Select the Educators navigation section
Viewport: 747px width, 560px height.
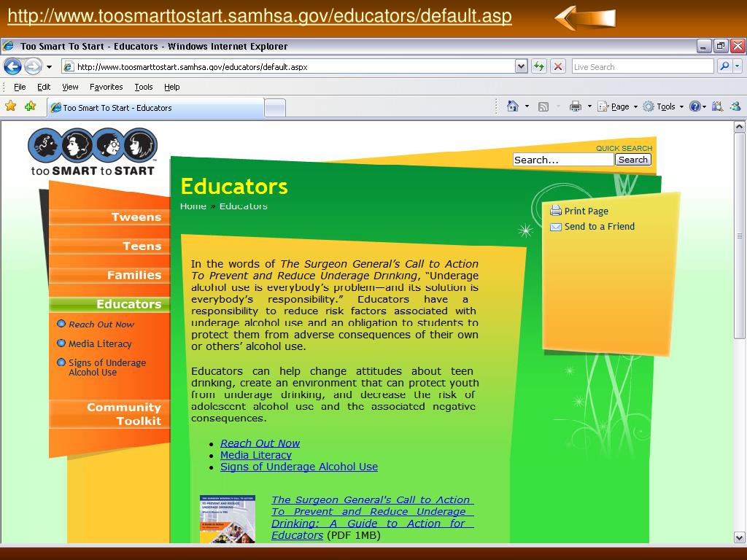109,304
